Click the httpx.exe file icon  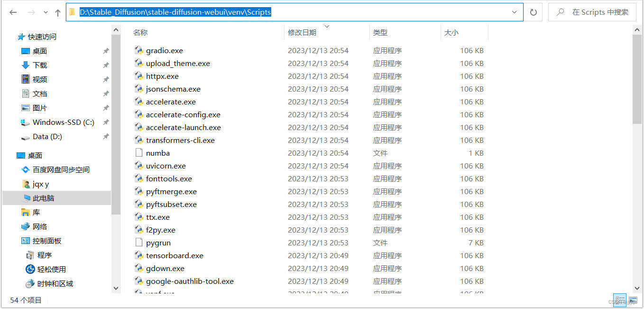139,75
